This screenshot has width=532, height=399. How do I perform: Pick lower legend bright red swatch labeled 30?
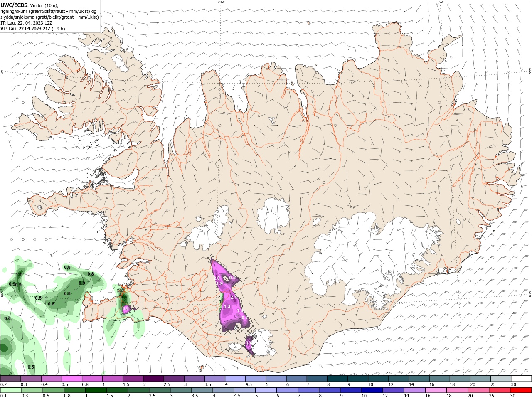[x=521, y=390]
